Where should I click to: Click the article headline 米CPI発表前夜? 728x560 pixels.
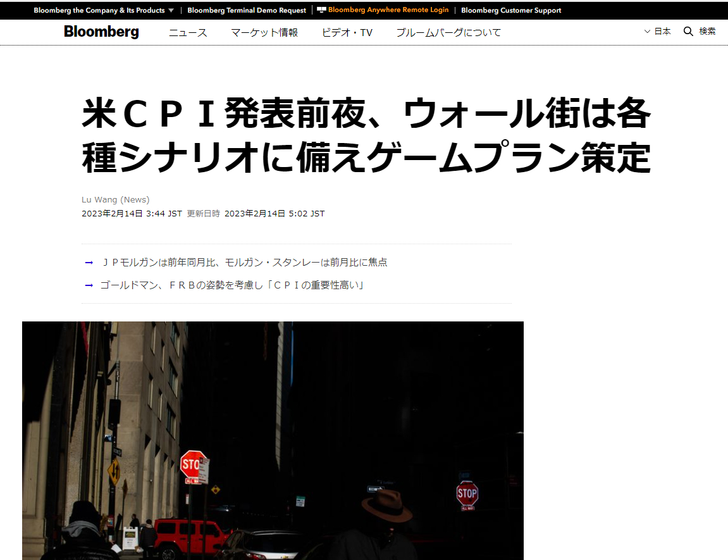click(366, 135)
